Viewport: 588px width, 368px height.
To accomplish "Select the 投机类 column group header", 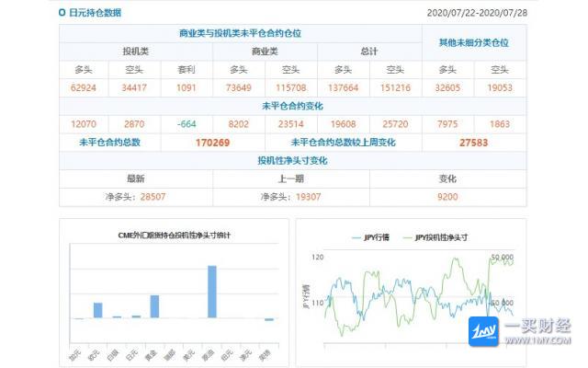I will (136, 52).
